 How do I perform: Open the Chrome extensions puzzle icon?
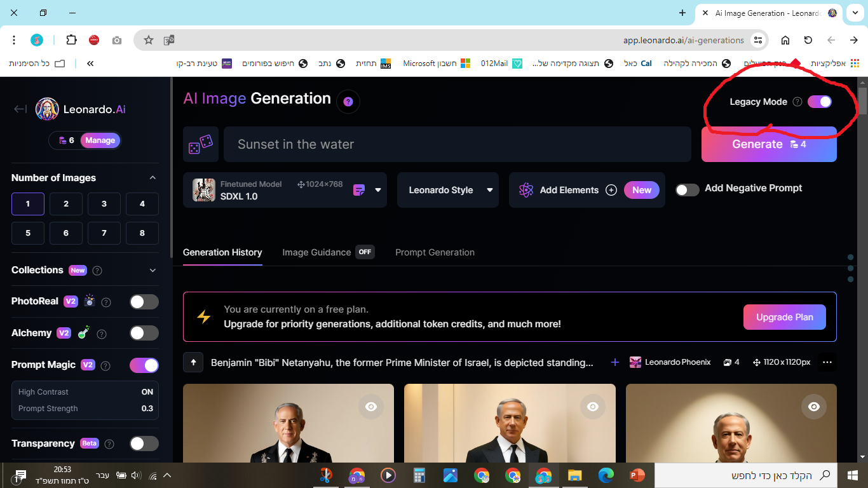(71, 40)
